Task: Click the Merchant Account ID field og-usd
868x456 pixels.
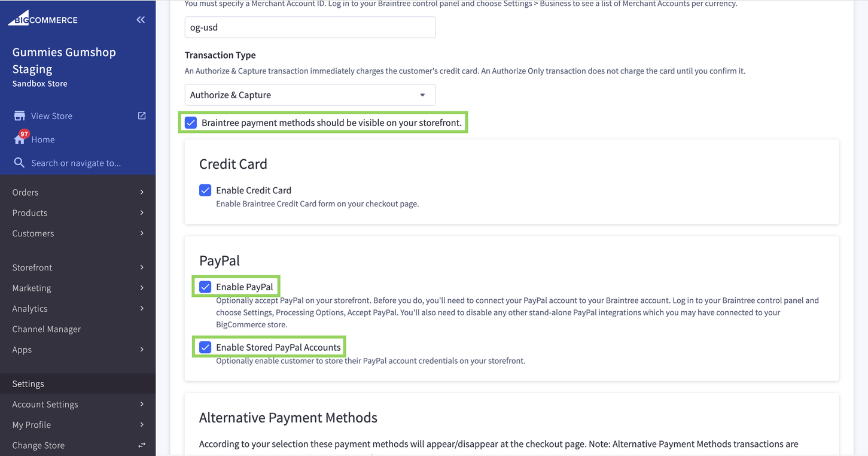Action: [x=310, y=28]
